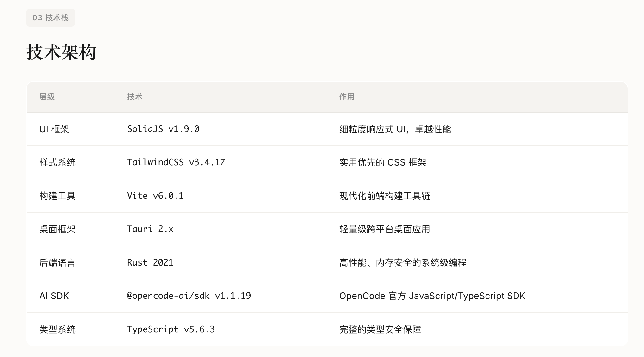Click the @opencode-ai/sdk v1.1.19 cell
Viewport: 644px width, 357px height.
click(189, 296)
